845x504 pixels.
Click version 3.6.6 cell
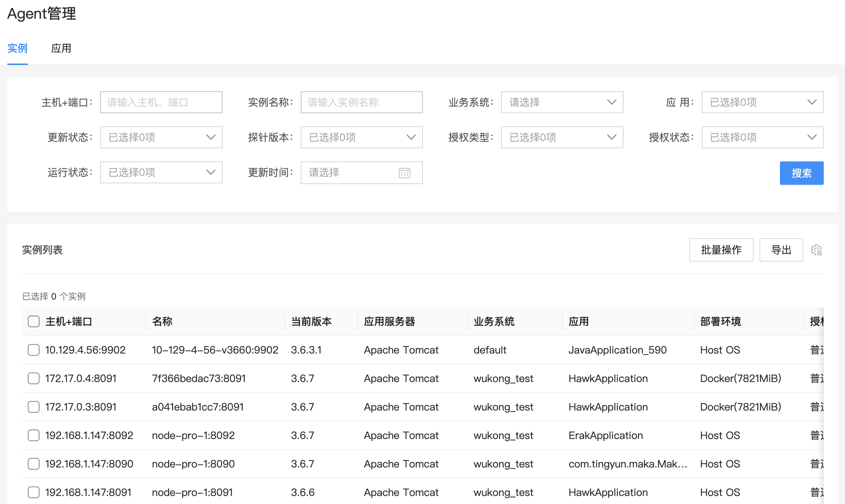tap(303, 492)
